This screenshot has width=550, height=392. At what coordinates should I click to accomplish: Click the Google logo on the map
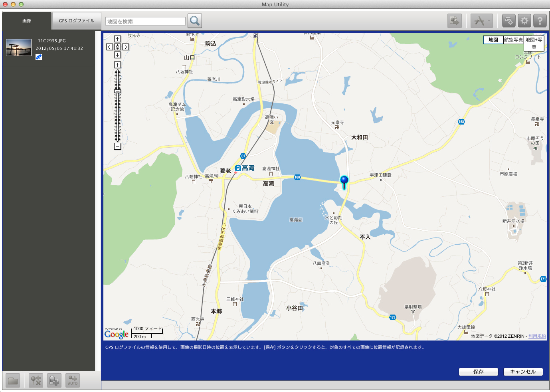117,334
